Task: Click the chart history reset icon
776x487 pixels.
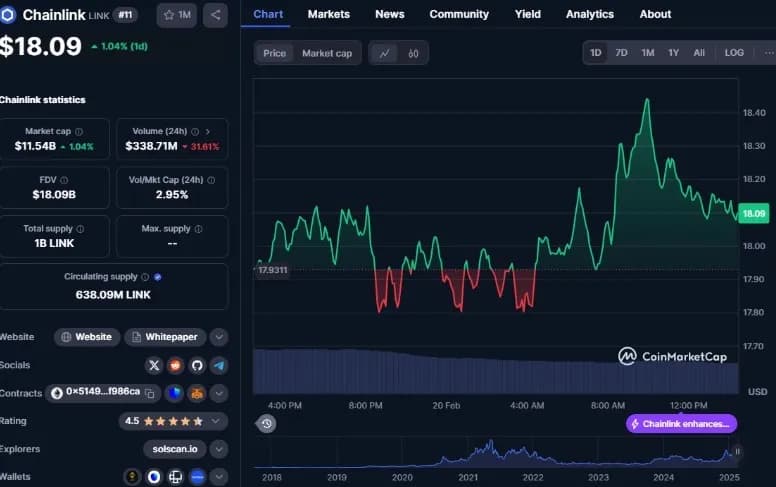Action: [266, 423]
